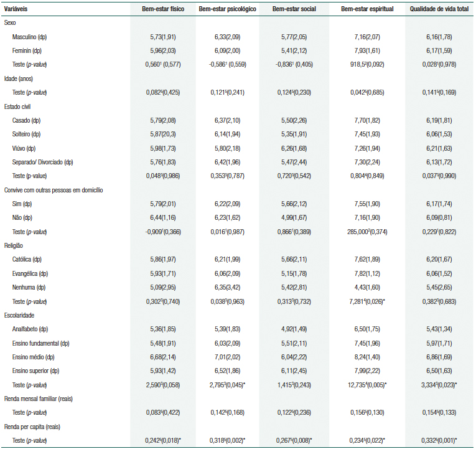Click the 'Escolaridade' section label
476x449 pixels.
pyautogui.click(x=19, y=315)
